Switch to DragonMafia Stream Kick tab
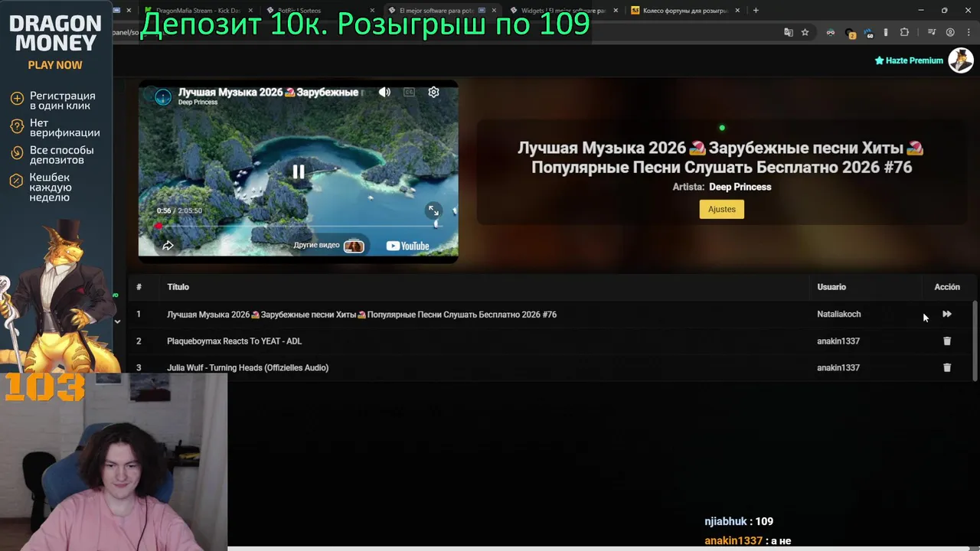The height and width of the screenshot is (551, 980). coord(198,11)
